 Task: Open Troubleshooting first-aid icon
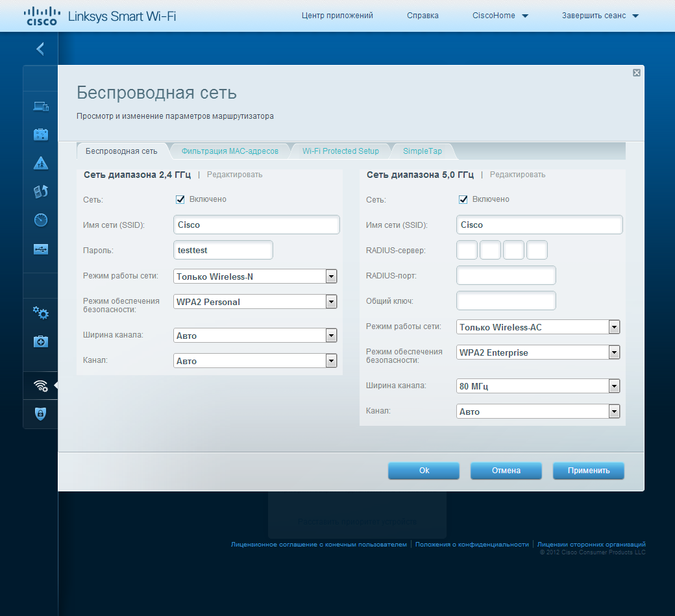(41, 341)
